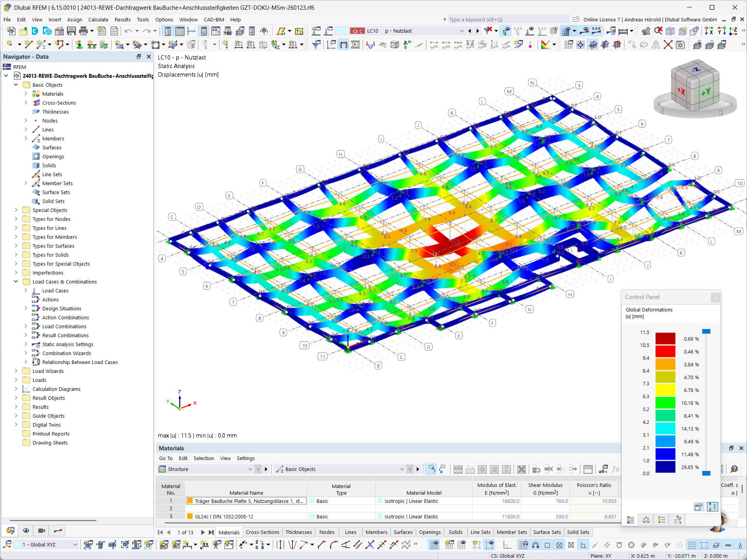Viewport: 747px width, 560px height.
Task: Click the fx formula icon in Materials toolbar
Action: coord(615,469)
